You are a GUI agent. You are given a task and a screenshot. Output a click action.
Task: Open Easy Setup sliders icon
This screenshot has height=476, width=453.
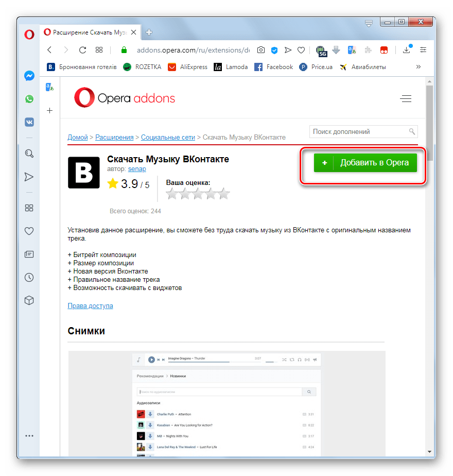423,50
